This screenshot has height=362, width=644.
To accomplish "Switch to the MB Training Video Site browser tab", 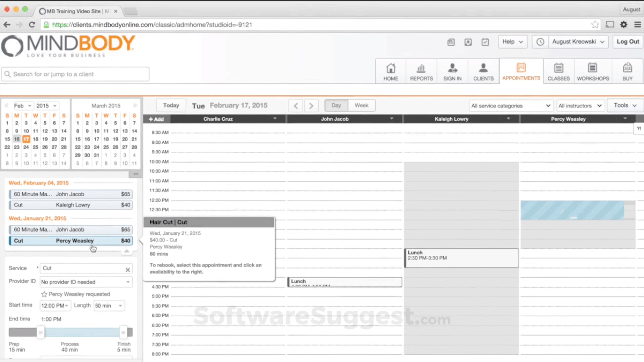I will [78, 11].
